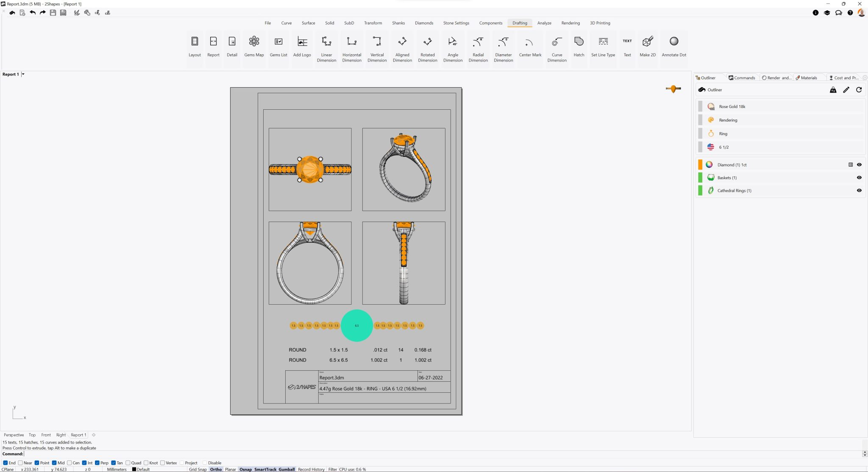The width and height of the screenshot is (868, 472).
Task: Switch to the Perspective viewport tab
Action: point(14,435)
